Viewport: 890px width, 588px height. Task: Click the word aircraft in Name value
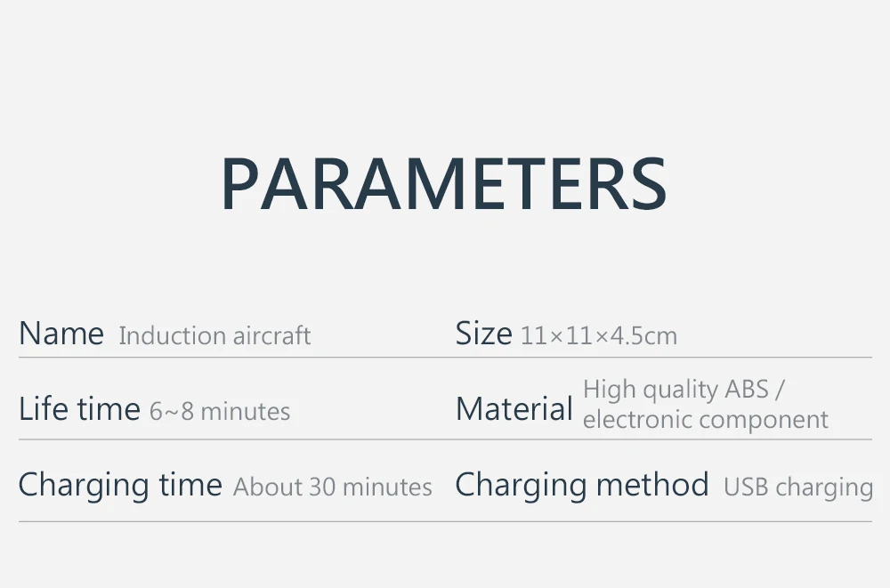271,335
